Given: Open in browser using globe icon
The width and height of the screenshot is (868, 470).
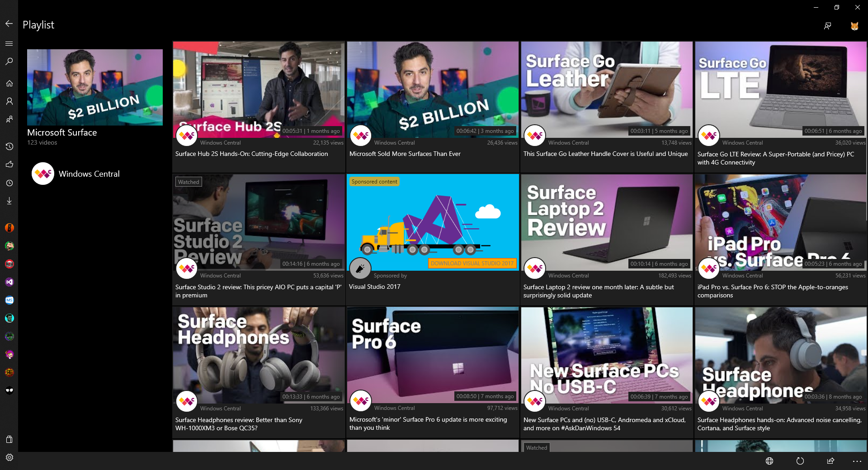Looking at the screenshot, I should coord(769,461).
